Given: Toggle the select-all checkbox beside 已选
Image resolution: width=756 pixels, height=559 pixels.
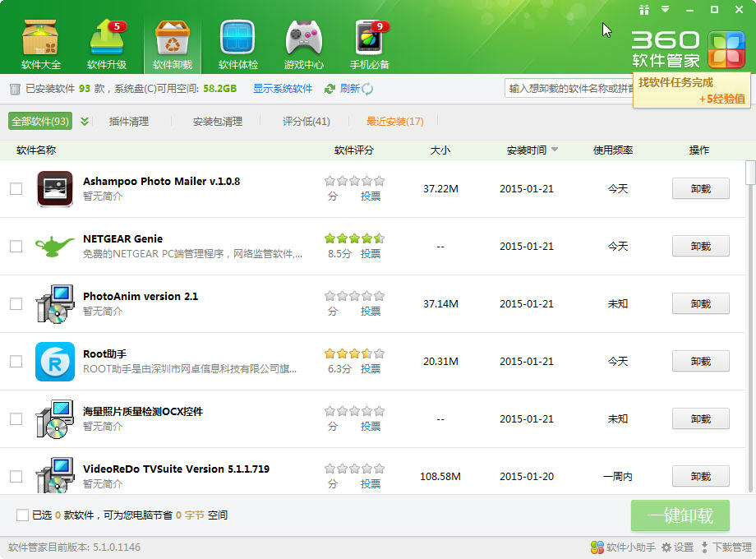Looking at the screenshot, I should [x=22, y=515].
